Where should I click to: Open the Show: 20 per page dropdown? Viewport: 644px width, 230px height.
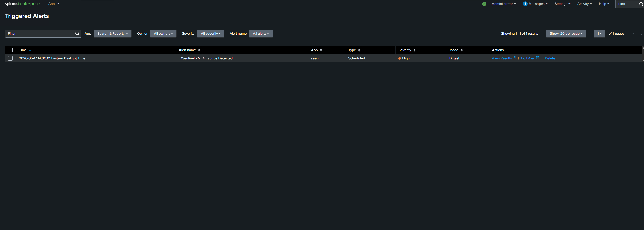(x=566, y=34)
